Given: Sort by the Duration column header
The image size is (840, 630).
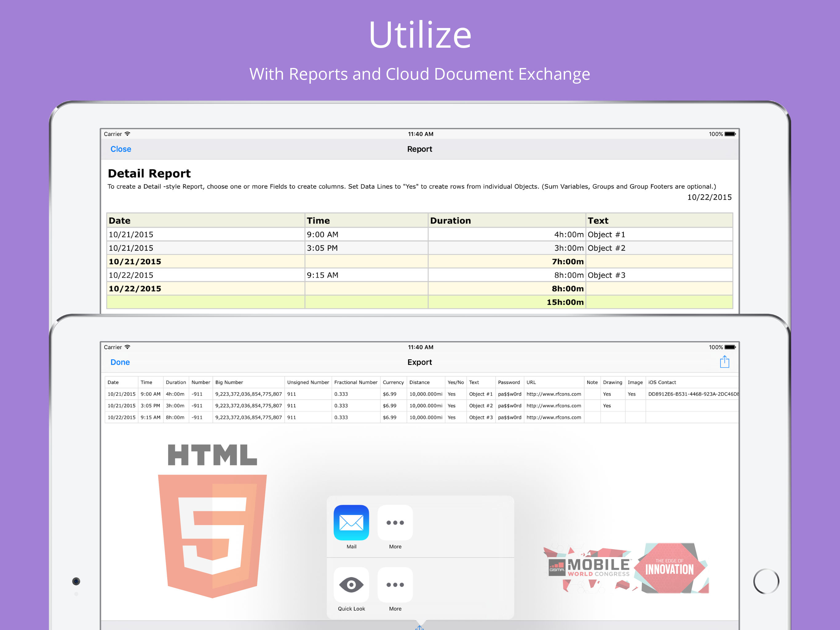Looking at the screenshot, I should coord(176,382).
